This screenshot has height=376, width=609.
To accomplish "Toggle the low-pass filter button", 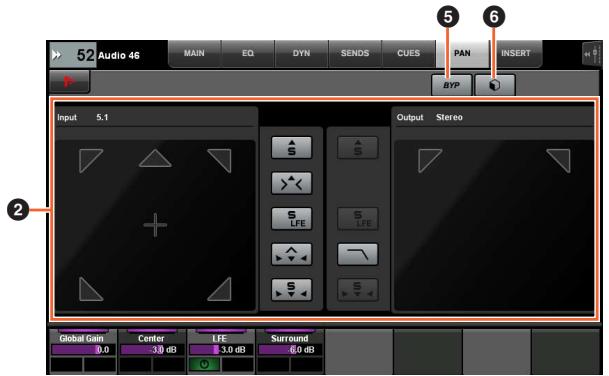I will click(x=358, y=254).
